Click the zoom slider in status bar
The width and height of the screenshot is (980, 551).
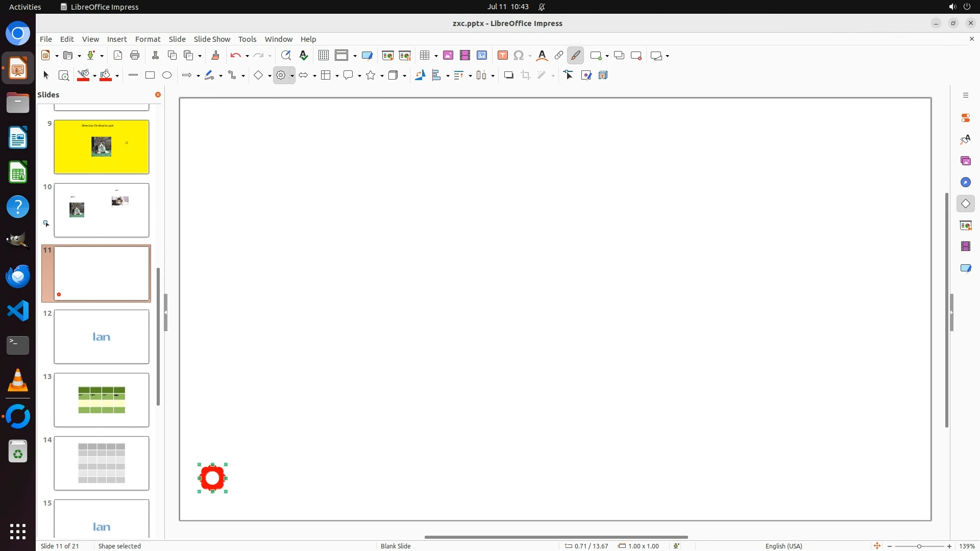(x=919, y=546)
